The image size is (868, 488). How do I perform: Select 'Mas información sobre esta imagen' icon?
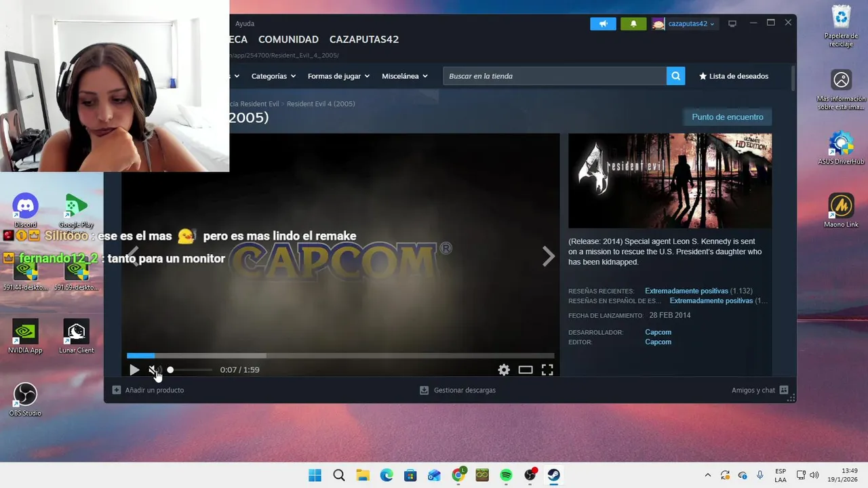click(841, 89)
